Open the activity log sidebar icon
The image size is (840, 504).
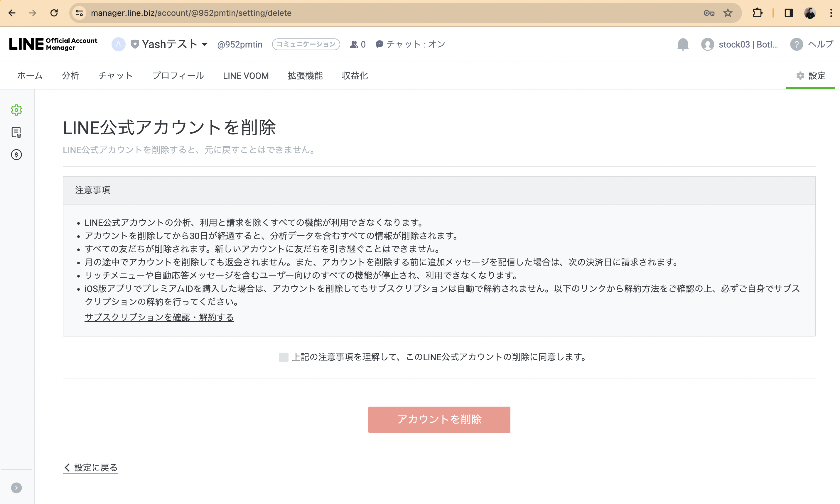click(x=16, y=132)
